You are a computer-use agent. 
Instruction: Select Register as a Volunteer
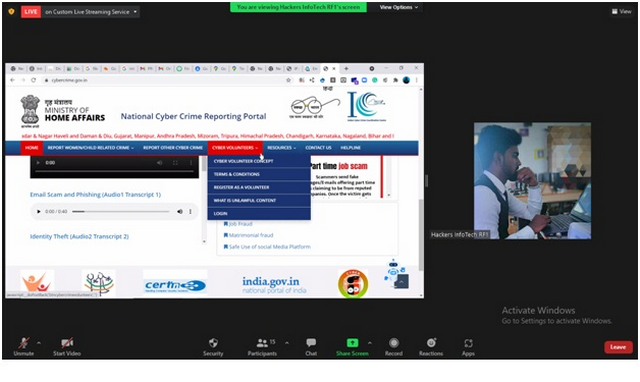point(259,187)
